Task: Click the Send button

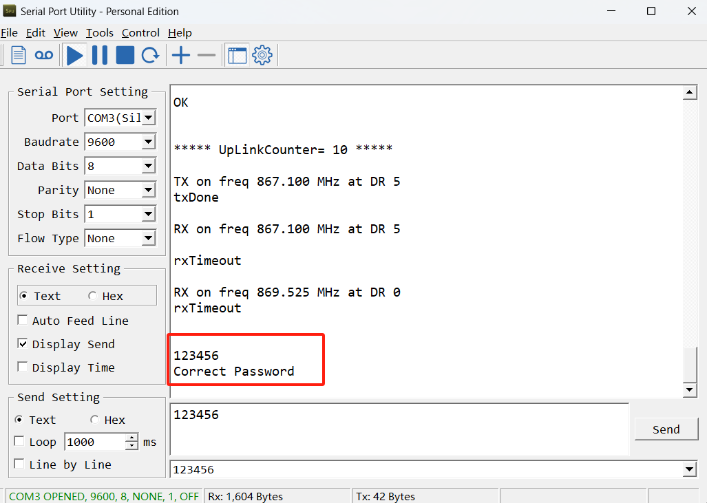Action: coord(666,430)
